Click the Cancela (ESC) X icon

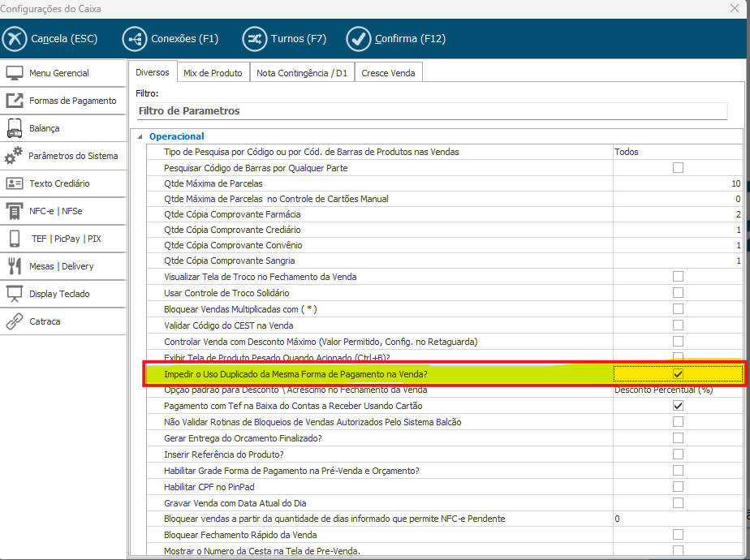(15, 38)
